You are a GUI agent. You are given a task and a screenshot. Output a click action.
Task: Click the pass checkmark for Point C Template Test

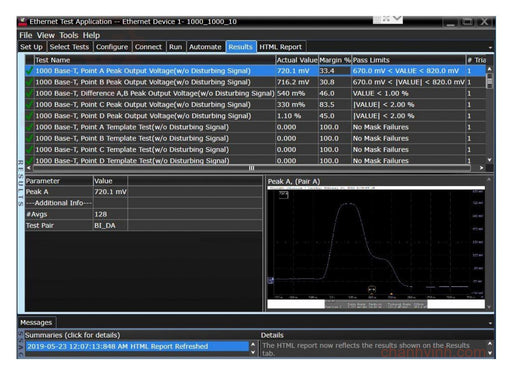coord(30,149)
